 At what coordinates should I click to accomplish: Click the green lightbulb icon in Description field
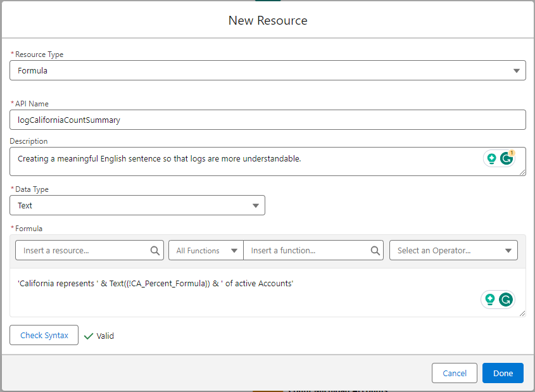point(491,159)
